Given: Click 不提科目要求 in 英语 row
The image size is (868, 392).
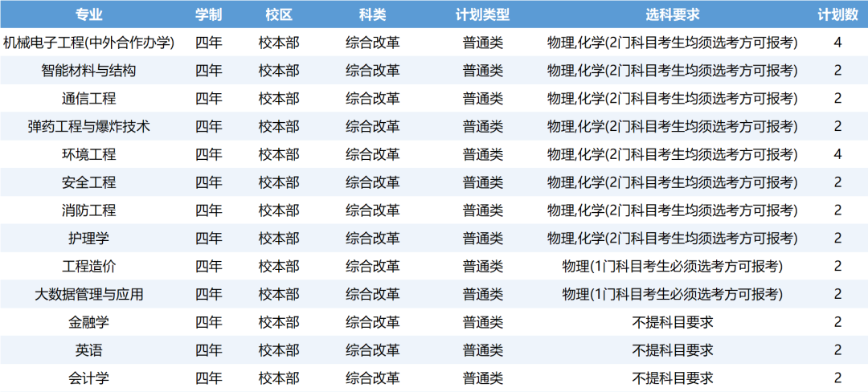Looking at the screenshot, I should (x=673, y=350).
